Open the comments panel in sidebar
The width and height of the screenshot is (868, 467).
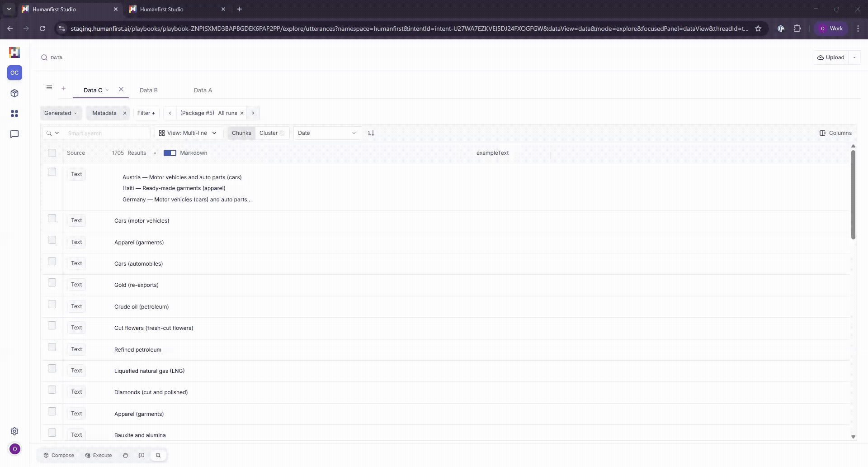click(x=14, y=134)
